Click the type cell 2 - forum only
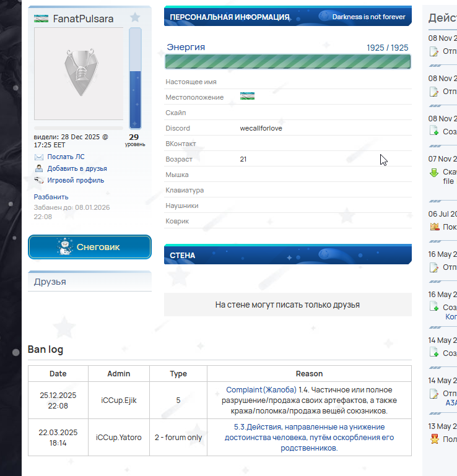Image resolution: width=457 pixels, height=476 pixels. [x=178, y=438]
